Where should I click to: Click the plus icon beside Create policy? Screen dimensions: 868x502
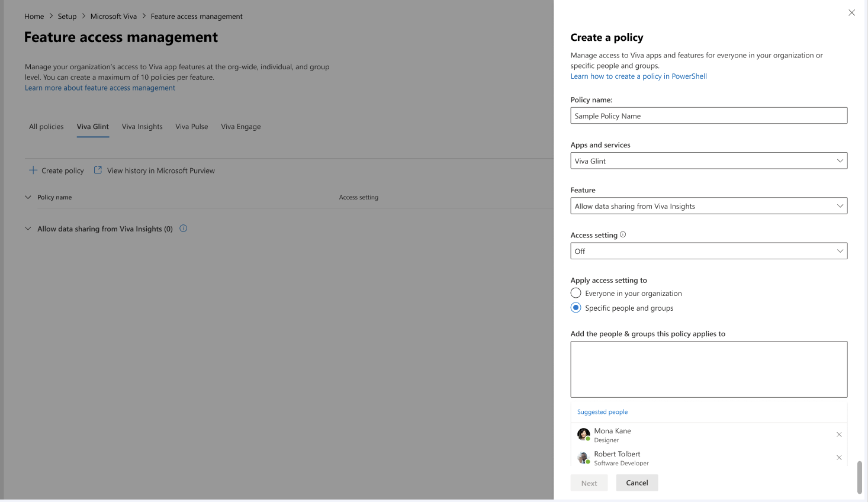33,170
